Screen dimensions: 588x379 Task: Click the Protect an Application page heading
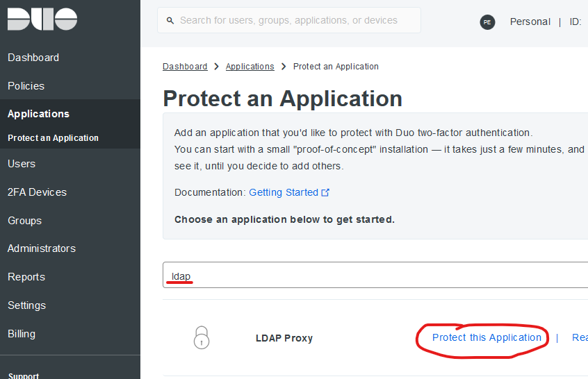(283, 99)
